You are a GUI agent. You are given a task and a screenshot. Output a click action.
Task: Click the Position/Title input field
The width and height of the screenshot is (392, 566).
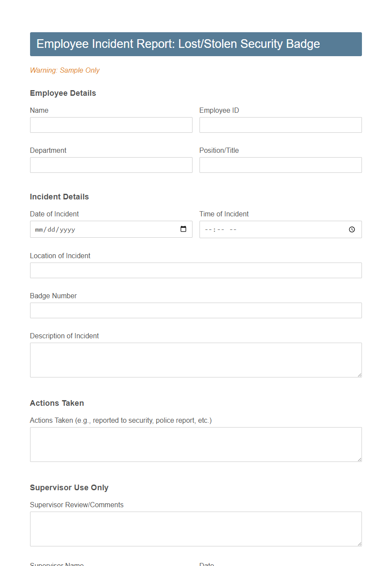(x=280, y=165)
